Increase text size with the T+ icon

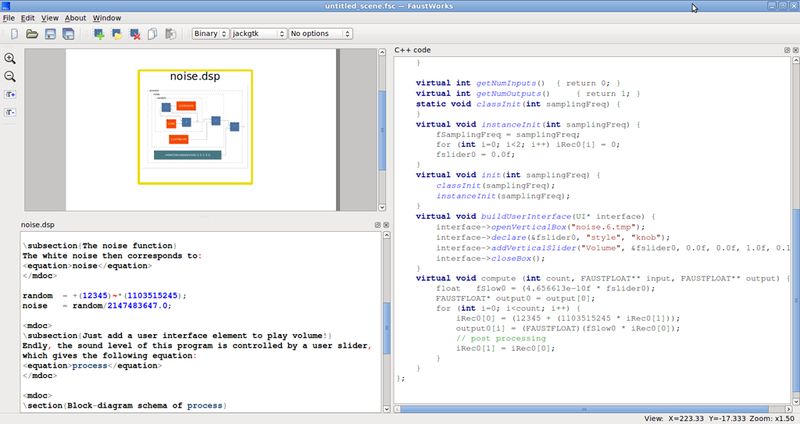[10, 94]
